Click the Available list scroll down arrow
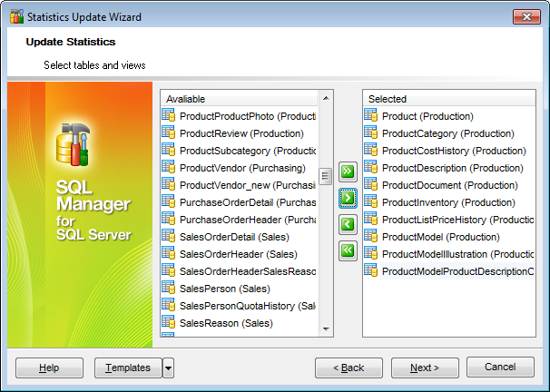The width and height of the screenshot is (550, 392). coord(326,328)
